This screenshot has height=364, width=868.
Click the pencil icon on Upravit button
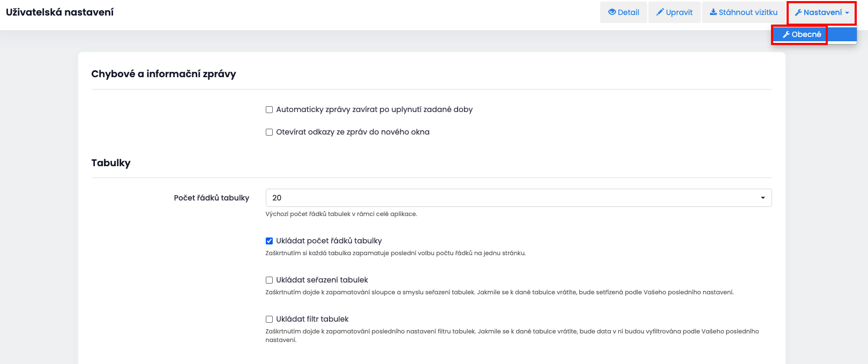tap(660, 12)
